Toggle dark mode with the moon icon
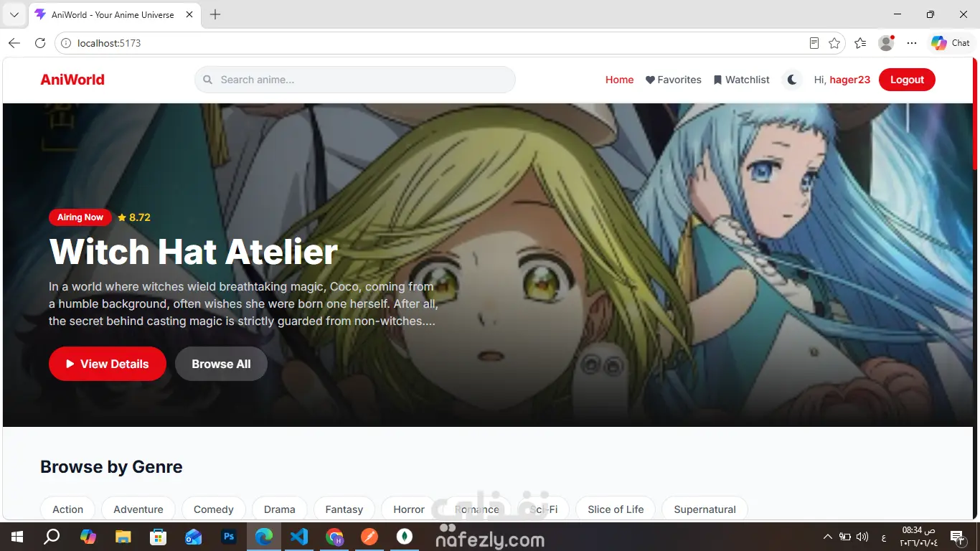Screen dimensions: 980x551 pyautogui.click(x=792, y=80)
